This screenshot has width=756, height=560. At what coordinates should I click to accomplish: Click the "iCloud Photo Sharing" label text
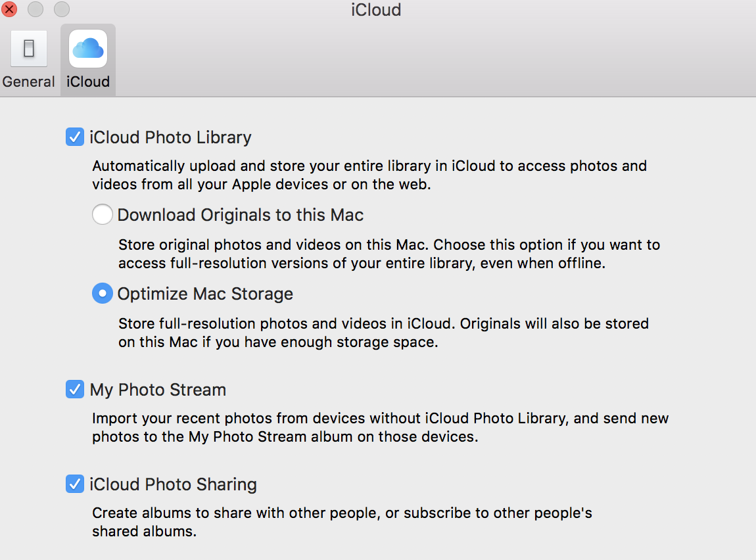[x=173, y=484]
